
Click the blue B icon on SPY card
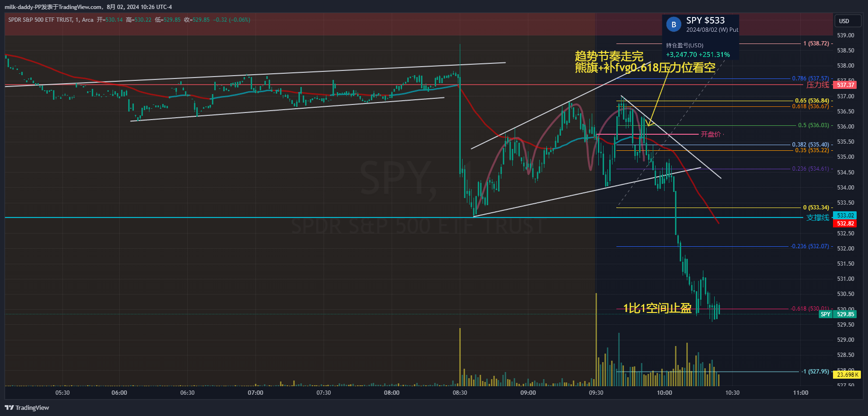[x=674, y=25]
